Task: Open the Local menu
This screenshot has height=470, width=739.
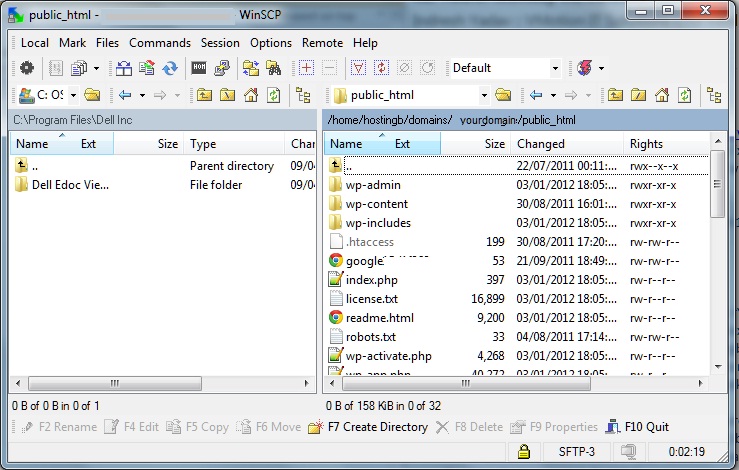Action: pos(34,43)
